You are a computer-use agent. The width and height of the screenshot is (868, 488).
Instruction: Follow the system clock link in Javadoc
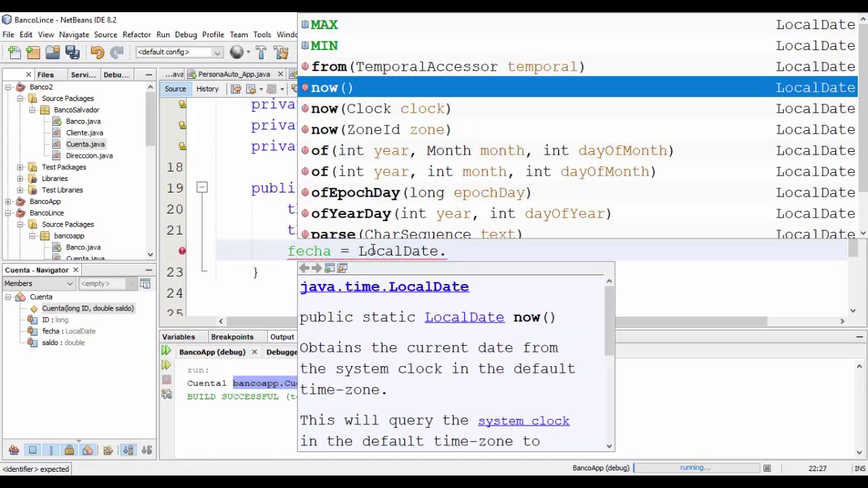point(524,421)
